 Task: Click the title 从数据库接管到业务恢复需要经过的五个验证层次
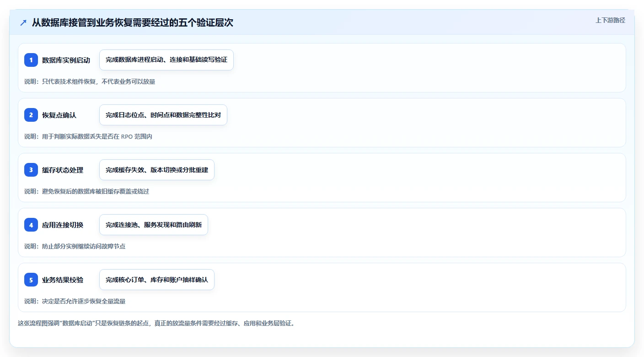pyautogui.click(x=133, y=22)
